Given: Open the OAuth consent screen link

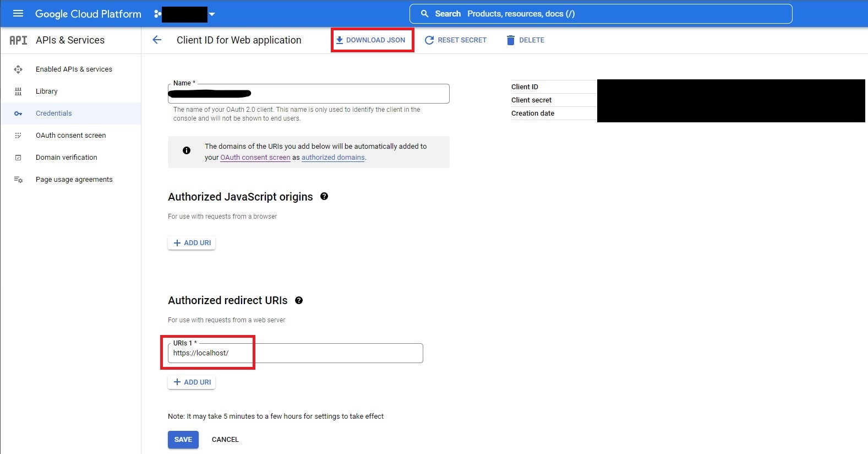Looking at the screenshot, I should click(255, 158).
